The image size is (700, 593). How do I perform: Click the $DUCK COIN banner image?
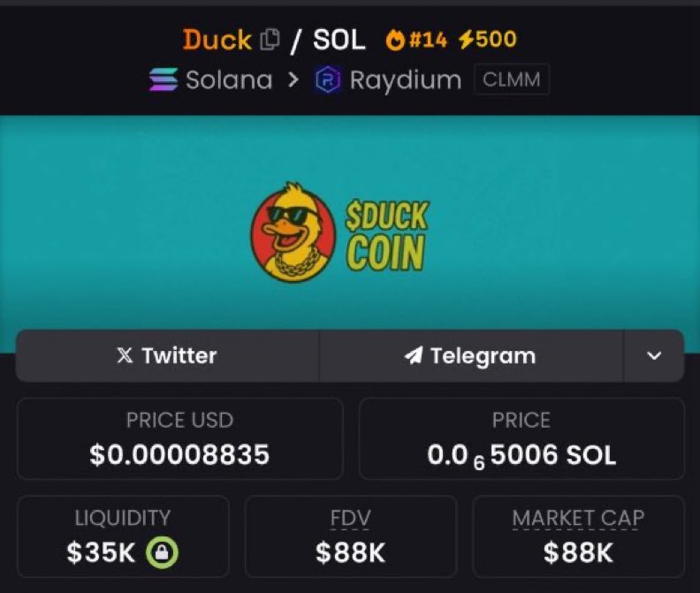pyautogui.click(x=340, y=232)
